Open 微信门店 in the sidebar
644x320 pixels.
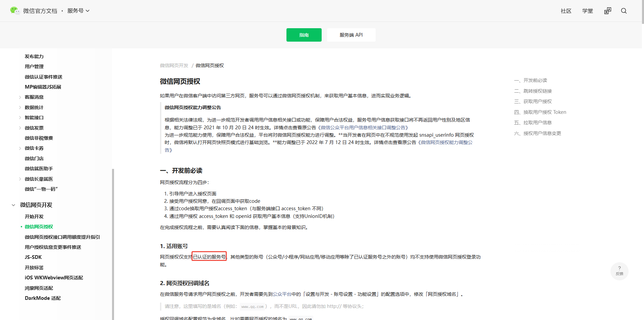coord(34,158)
